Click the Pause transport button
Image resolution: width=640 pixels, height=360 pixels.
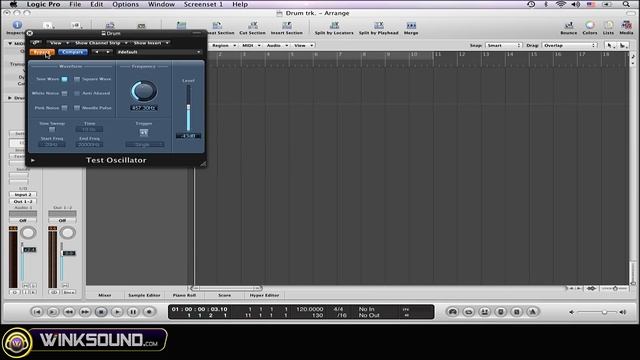(x=133, y=312)
